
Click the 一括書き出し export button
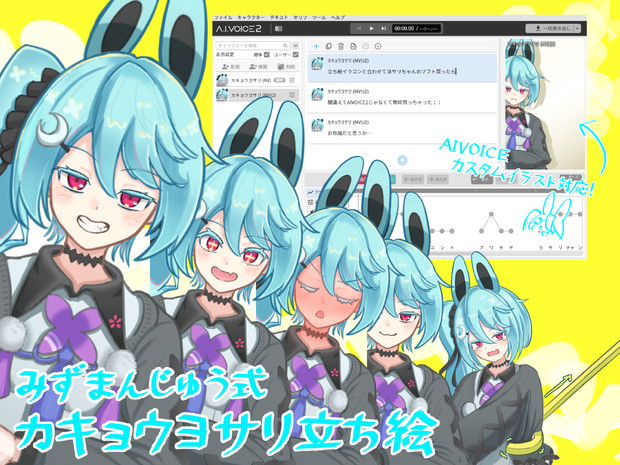click(x=550, y=28)
